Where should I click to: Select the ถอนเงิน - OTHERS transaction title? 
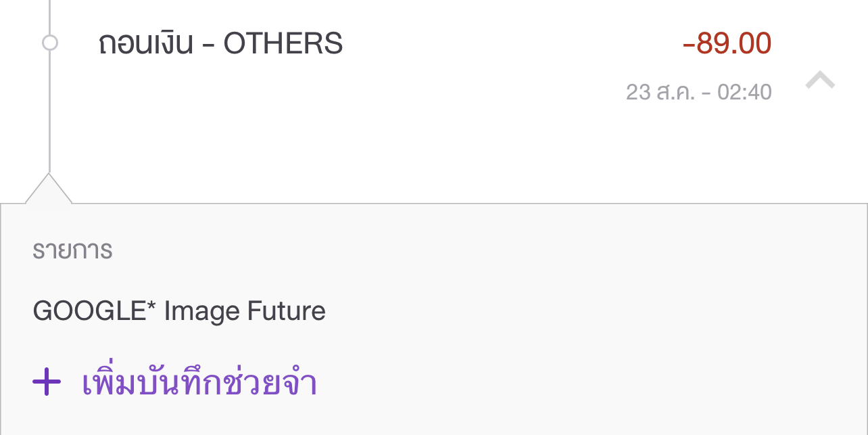pyautogui.click(x=220, y=44)
